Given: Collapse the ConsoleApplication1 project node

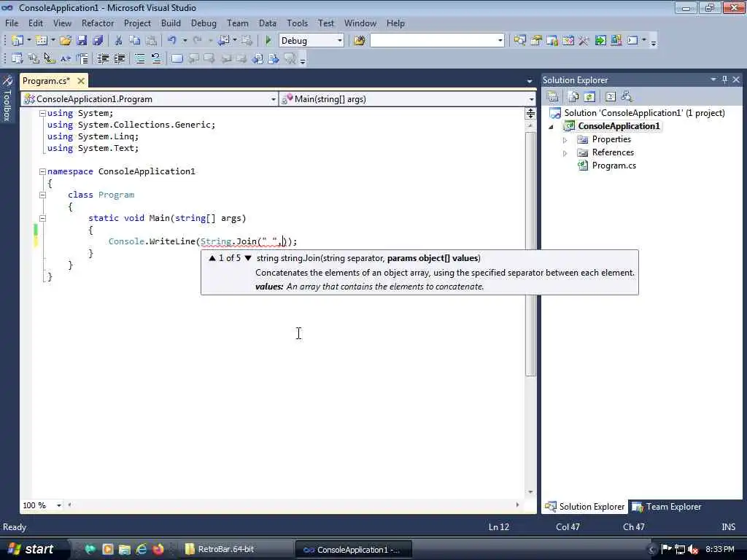Looking at the screenshot, I should pyautogui.click(x=551, y=127).
